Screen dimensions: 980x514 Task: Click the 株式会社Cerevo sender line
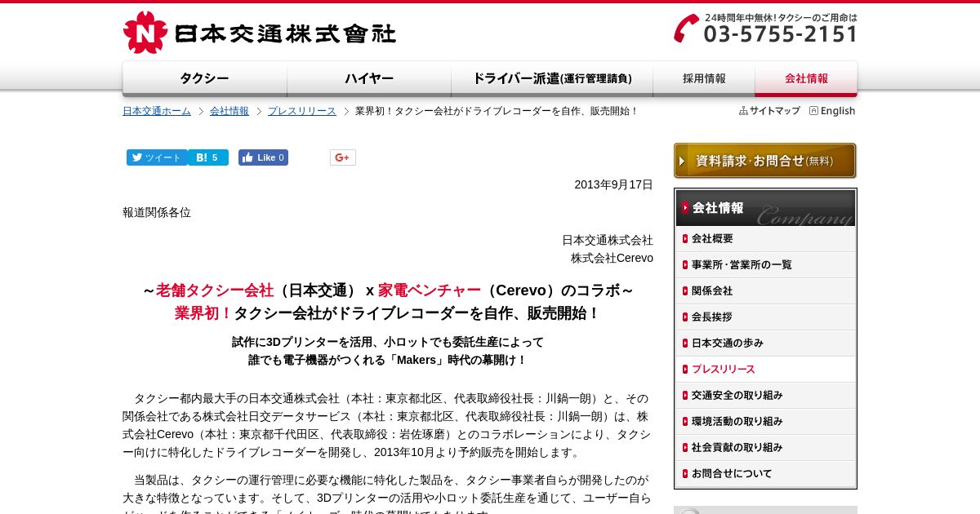(612, 258)
